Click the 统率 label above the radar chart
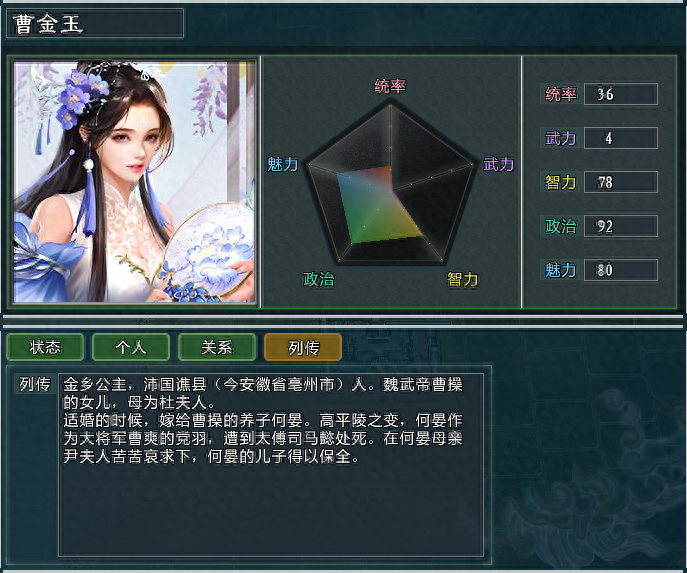Image resolution: width=687 pixels, height=573 pixels. tap(390, 86)
